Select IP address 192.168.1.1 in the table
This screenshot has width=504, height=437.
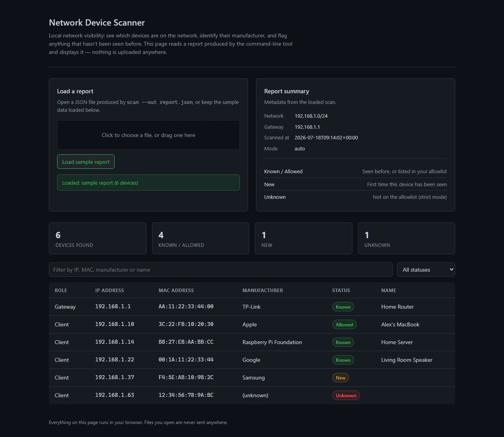coord(113,306)
